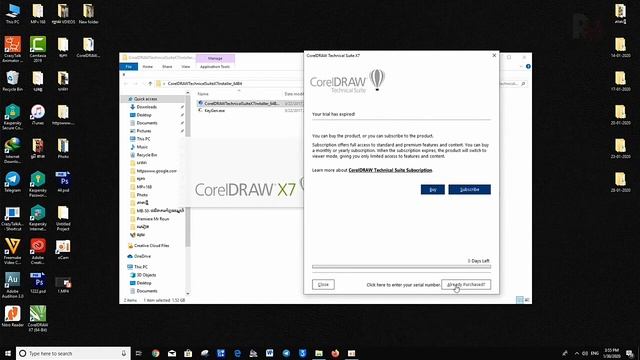Viewport: 640px width, 360px height.
Task: Open Home tab in File Explorer ribbon
Action: pyautogui.click(x=148, y=67)
